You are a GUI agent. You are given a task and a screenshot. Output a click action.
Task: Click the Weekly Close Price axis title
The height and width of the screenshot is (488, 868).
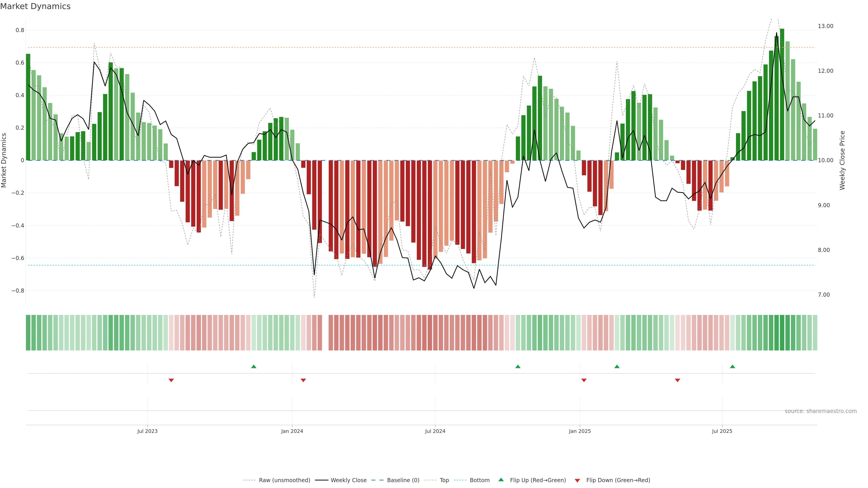point(842,160)
